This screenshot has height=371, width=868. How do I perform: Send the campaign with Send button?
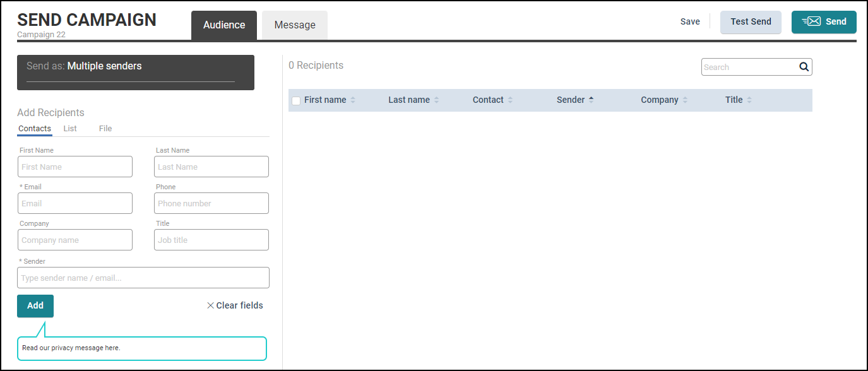coord(824,21)
